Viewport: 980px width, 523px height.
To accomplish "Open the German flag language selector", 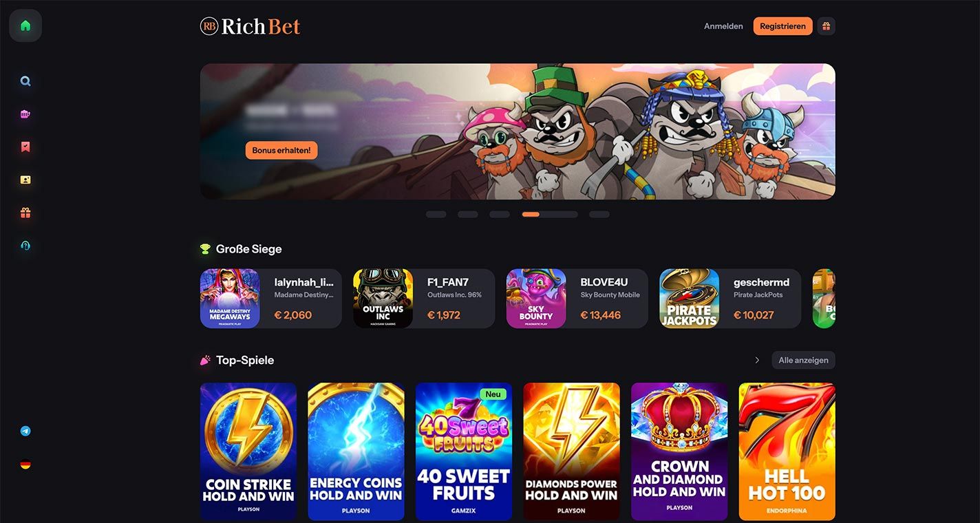I will tap(25, 465).
